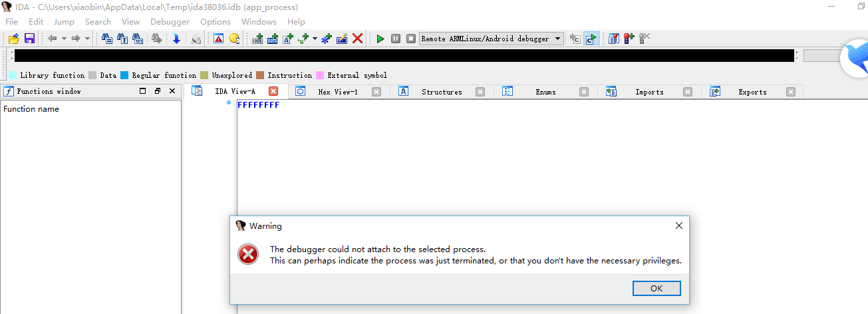Switch to the Enums tab
The width and height of the screenshot is (868, 314).
(x=545, y=92)
